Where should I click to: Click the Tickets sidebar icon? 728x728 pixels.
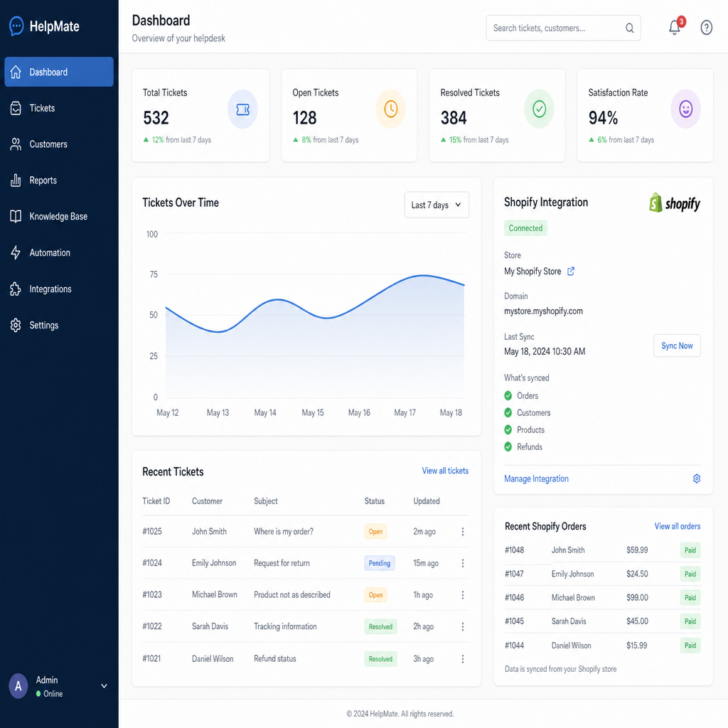coord(16,108)
